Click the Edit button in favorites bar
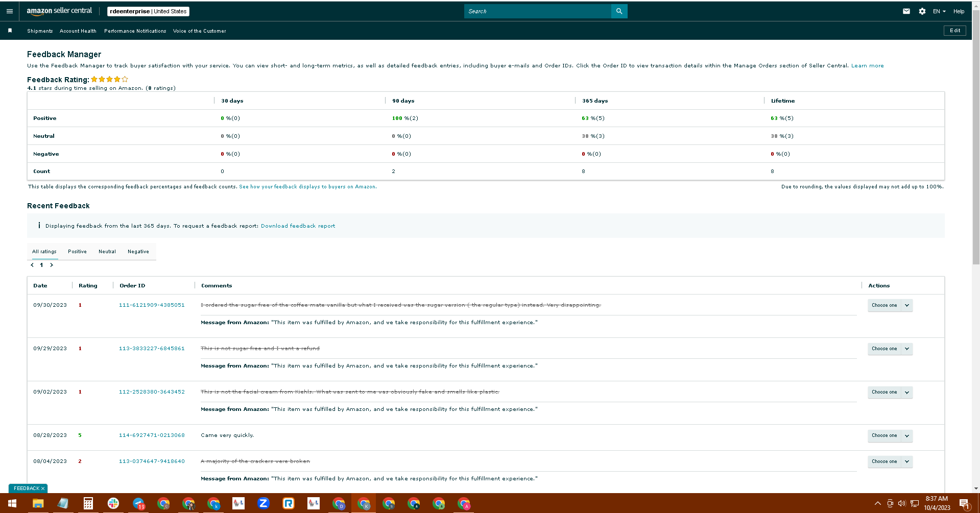Screen dimensions: 980x513 tap(954, 31)
